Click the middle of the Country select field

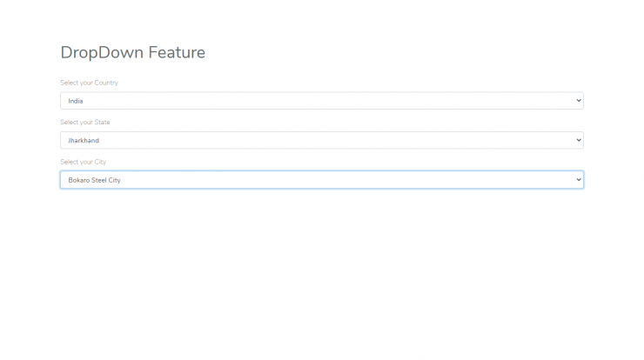(322, 101)
